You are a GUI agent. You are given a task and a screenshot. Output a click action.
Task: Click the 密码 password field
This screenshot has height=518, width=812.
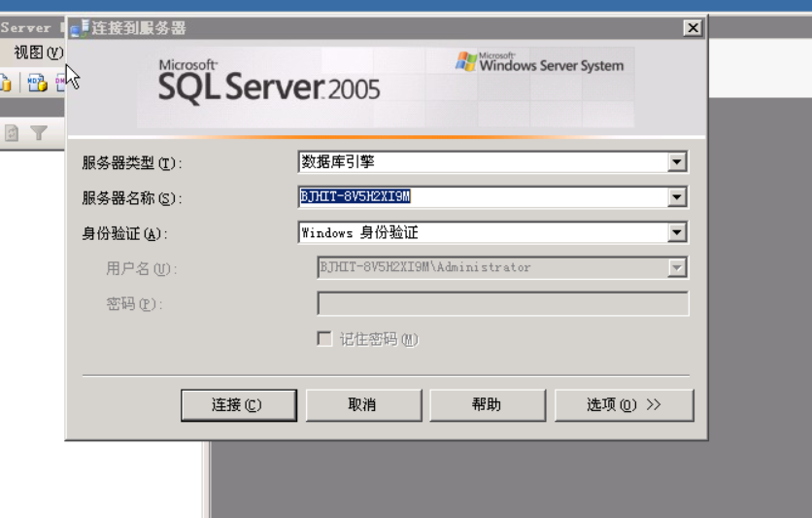tap(503, 303)
